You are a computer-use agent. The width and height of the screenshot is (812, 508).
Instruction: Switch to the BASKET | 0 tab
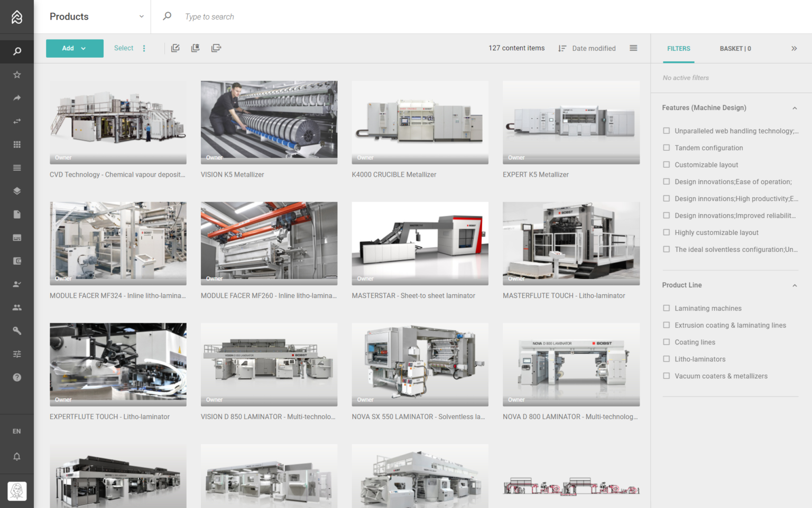[735, 48]
